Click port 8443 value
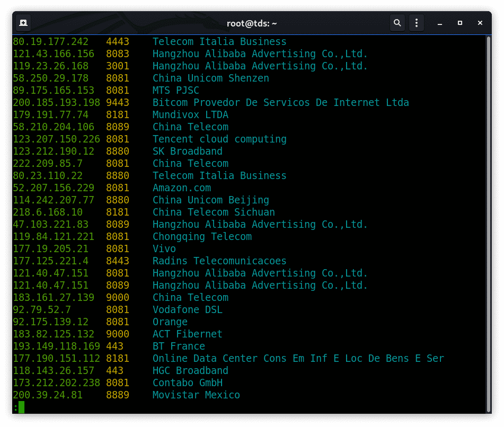504x427 pixels. (118, 261)
